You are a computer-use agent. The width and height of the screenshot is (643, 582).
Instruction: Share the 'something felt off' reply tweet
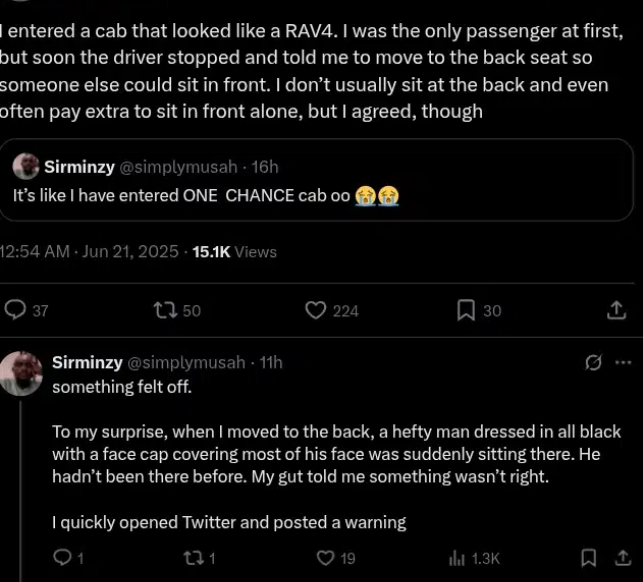click(618, 558)
